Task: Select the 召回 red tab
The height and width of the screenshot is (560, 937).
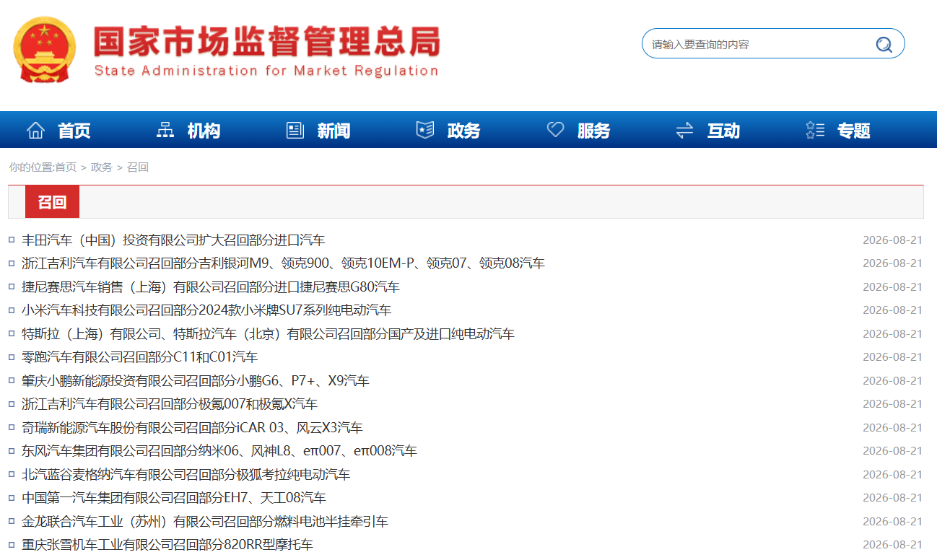Action: (52, 202)
